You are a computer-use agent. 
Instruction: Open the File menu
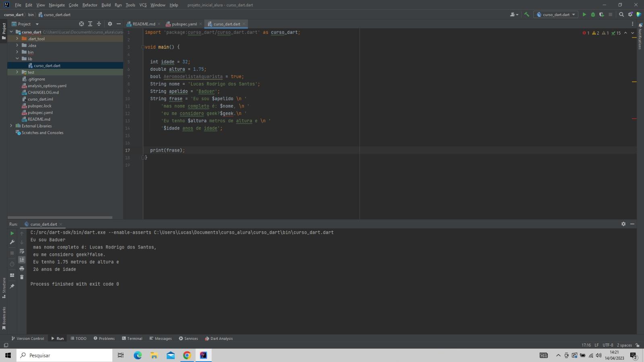pos(18,5)
